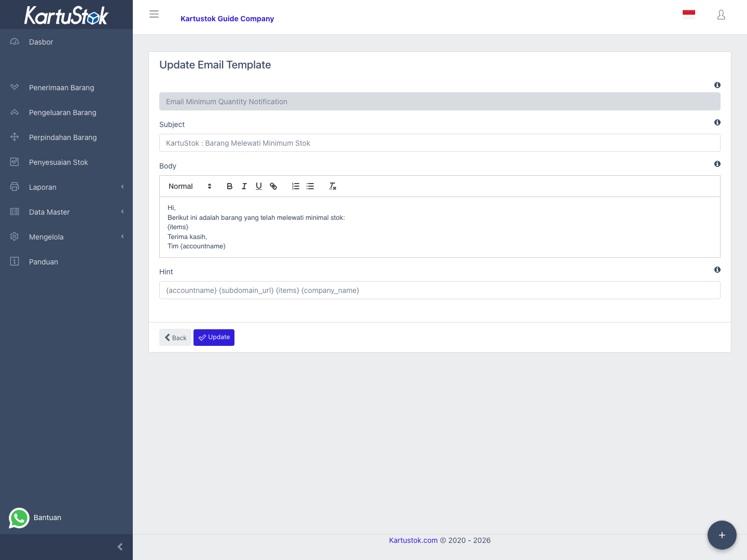
Task: Expand the Data Master submenu arrow
Action: [122, 212]
